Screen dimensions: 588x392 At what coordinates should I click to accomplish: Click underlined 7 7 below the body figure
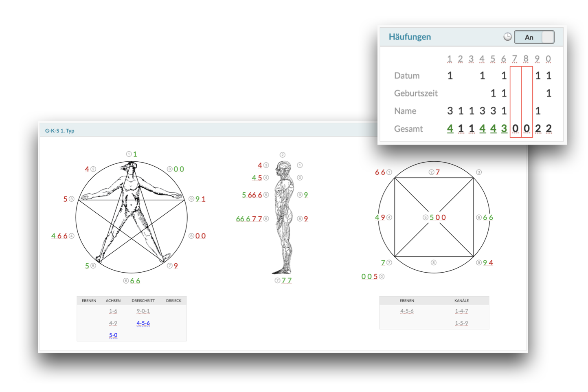(x=287, y=280)
